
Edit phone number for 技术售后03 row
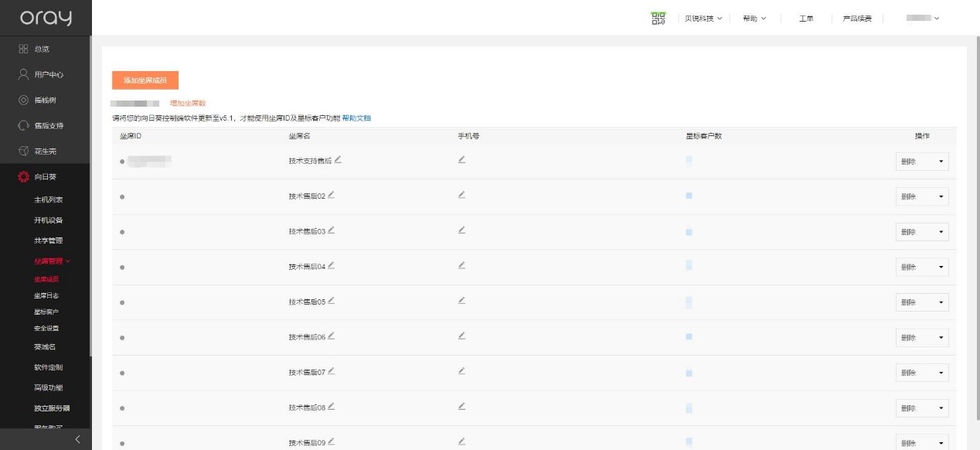[461, 230]
